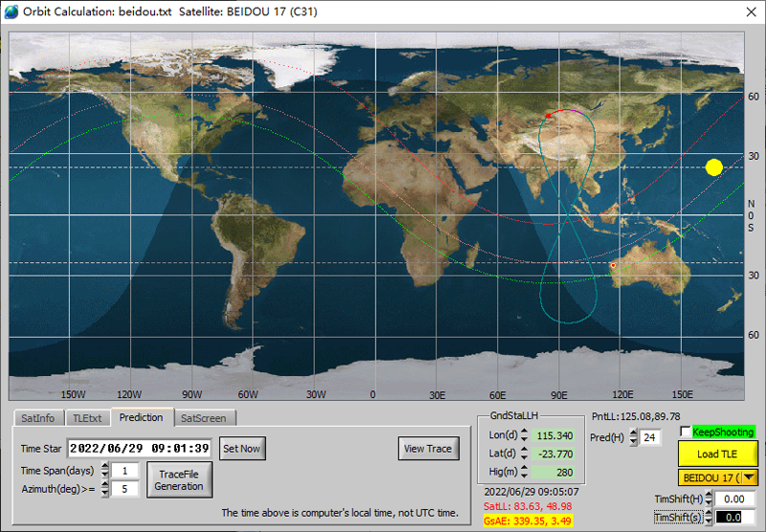
Task: Switch to the SatInfo tab
Action: 38,418
